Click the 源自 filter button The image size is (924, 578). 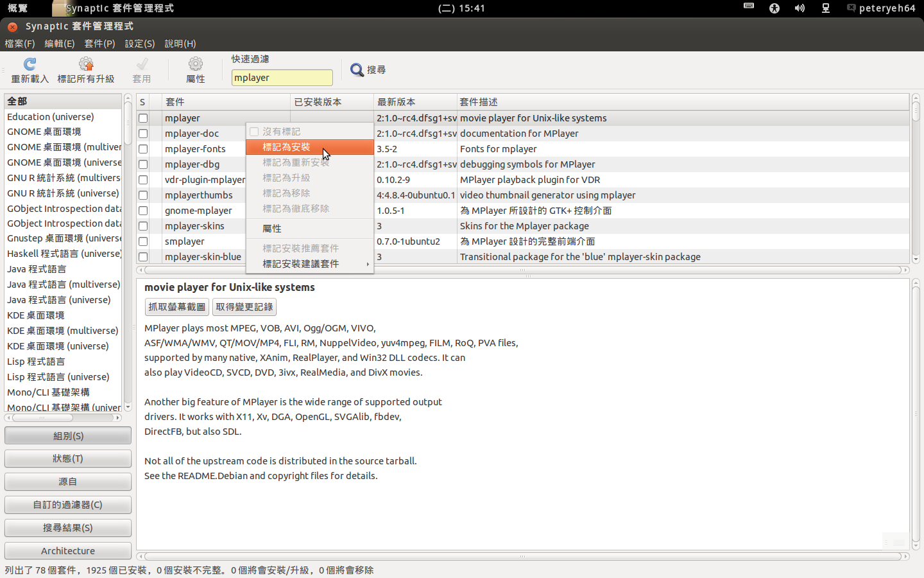click(68, 482)
